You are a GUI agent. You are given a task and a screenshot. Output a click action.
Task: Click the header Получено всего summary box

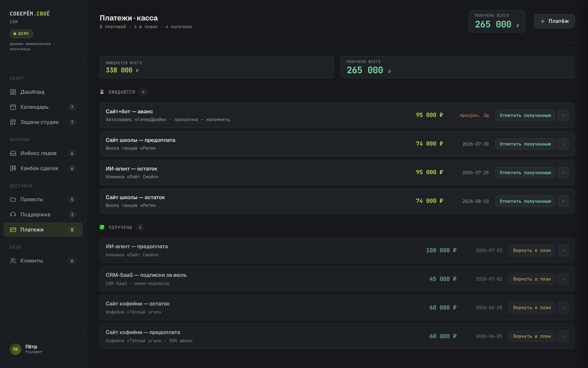click(x=497, y=21)
